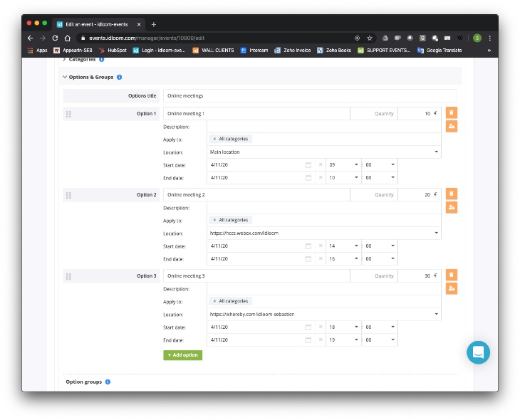The height and width of the screenshot is (420, 520).
Task: Open calendar picker for Option 3 end date
Action: (308, 340)
